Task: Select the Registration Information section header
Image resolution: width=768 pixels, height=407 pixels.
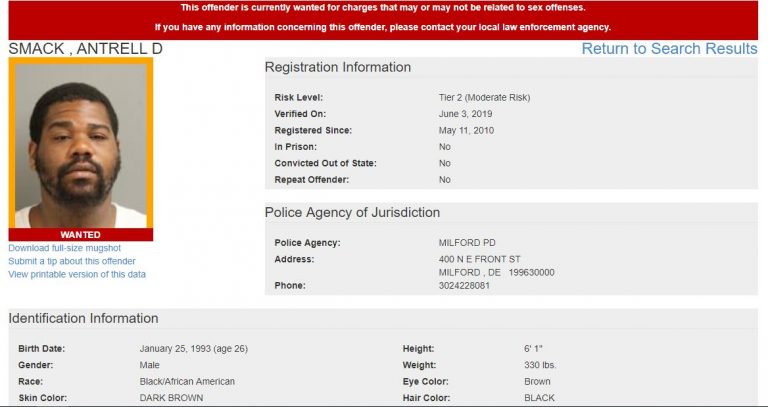Action: (x=338, y=67)
